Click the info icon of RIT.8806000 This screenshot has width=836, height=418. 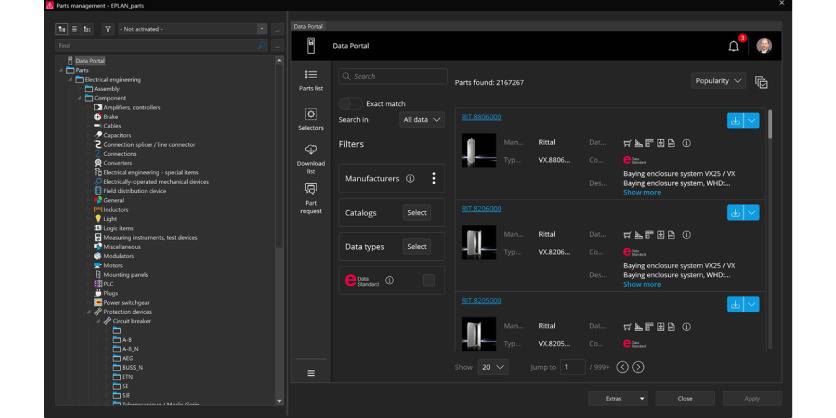[x=687, y=143]
